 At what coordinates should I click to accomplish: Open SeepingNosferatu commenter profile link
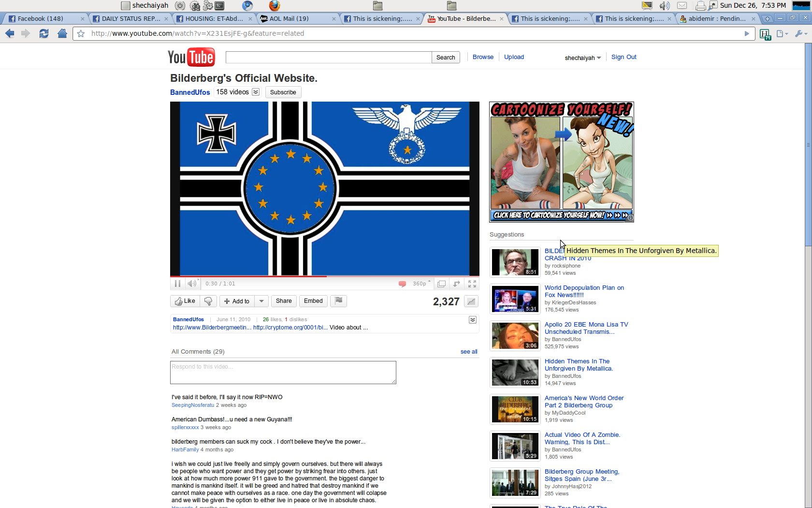click(x=193, y=405)
